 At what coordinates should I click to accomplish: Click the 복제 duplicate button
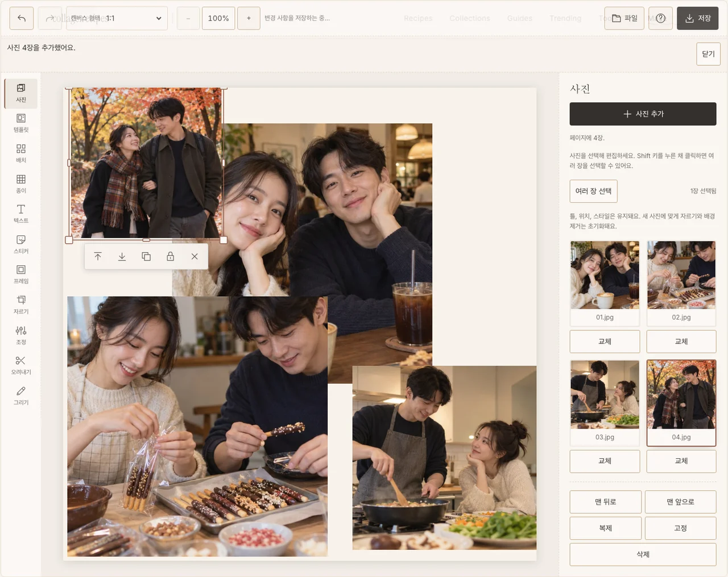click(x=606, y=528)
